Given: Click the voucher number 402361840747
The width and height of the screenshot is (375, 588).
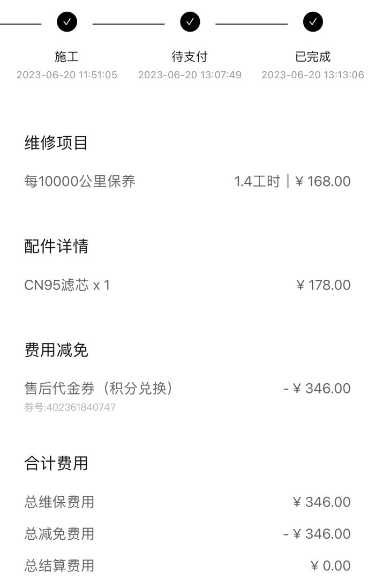Looking at the screenshot, I should [70, 407].
